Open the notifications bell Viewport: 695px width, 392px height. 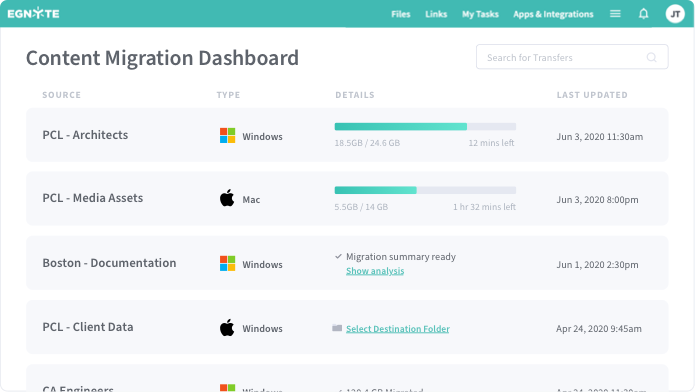(644, 14)
